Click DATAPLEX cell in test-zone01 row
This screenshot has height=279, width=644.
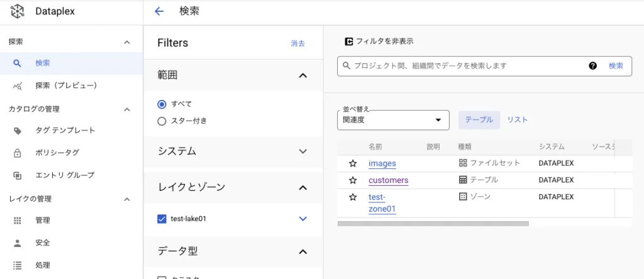coord(556,197)
